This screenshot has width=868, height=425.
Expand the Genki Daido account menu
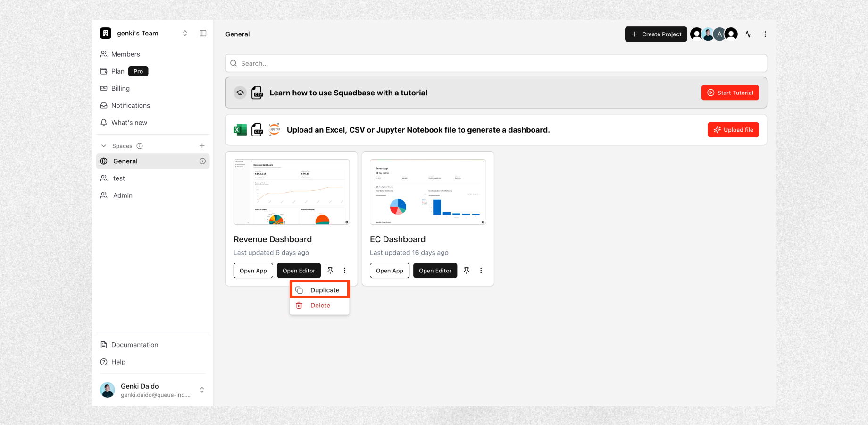coord(202,390)
